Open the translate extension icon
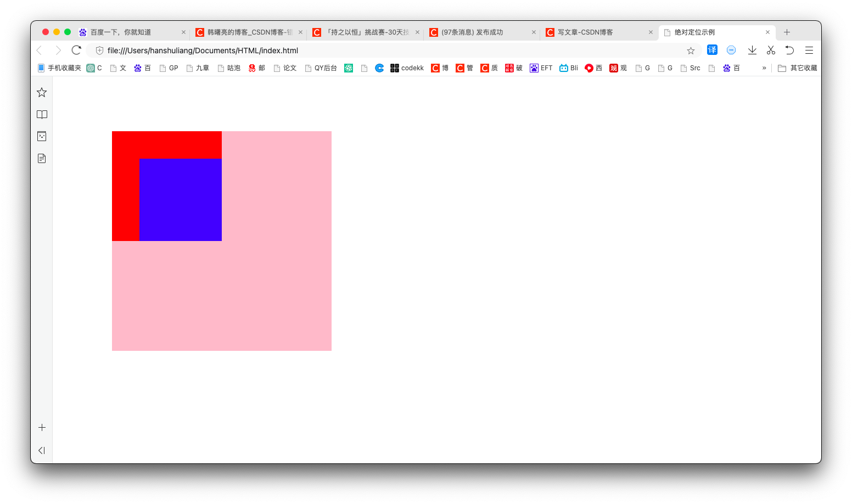 click(712, 50)
